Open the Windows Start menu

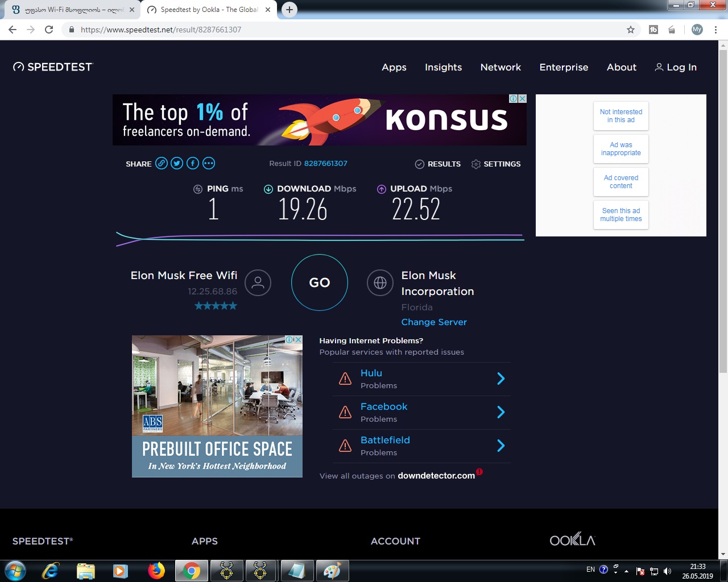(x=15, y=571)
